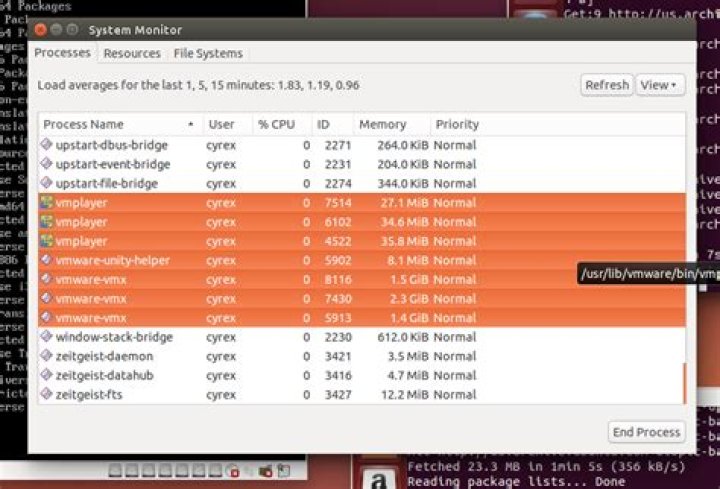Image resolution: width=720 pixels, height=489 pixels.
Task: Click the vmplayer icon with ID 6102
Action: (x=46, y=221)
